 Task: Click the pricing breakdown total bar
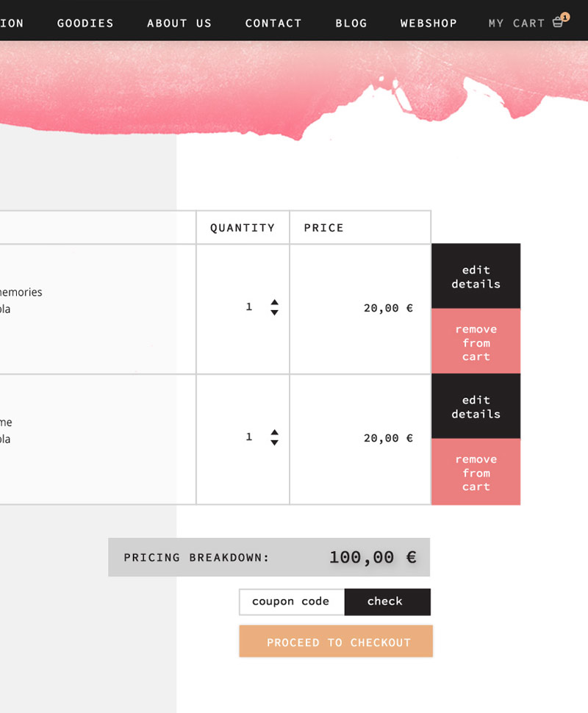[269, 557]
